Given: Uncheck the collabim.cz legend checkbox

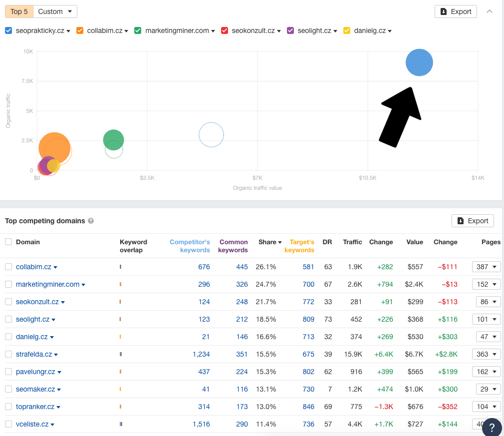Looking at the screenshot, I should [x=80, y=30].
